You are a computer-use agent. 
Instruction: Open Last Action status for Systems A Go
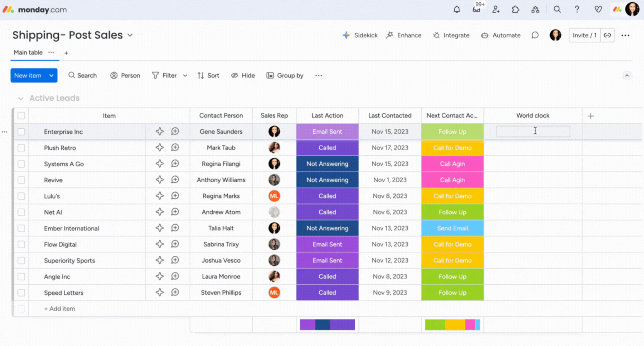[x=327, y=164]
